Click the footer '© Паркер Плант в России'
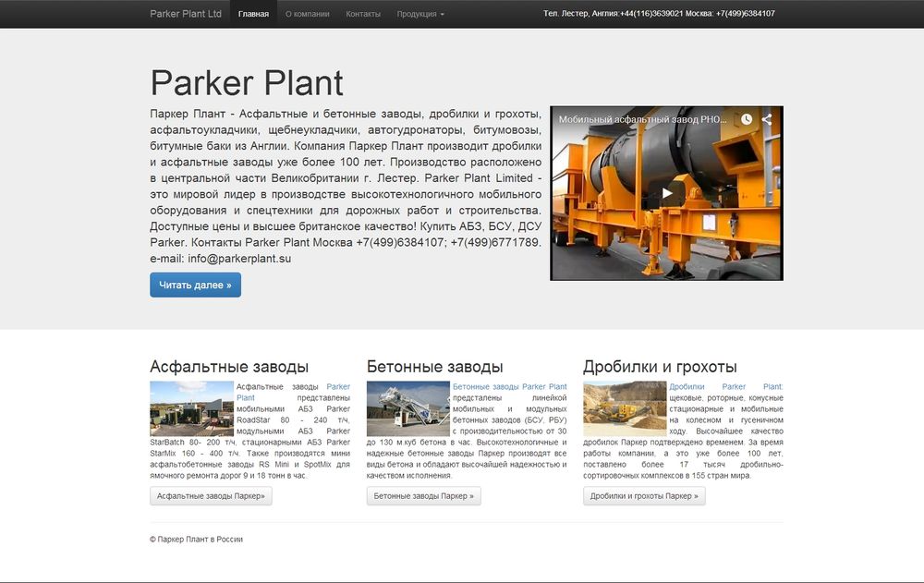This screenshot has height=583, width=924. pyautogui.click(x=196, y=539)
